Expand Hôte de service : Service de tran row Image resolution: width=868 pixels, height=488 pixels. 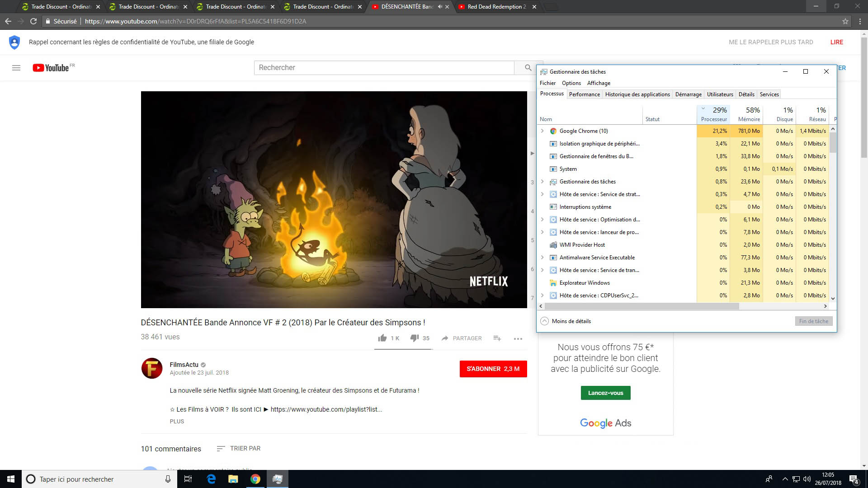pyautogui.click(x=542, y=270)
